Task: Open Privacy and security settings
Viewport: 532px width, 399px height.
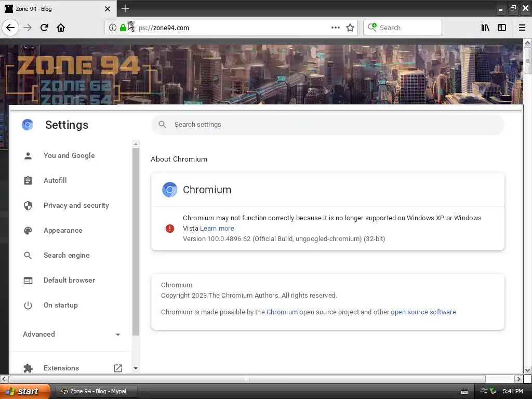Action: click(x=76, y=205)
